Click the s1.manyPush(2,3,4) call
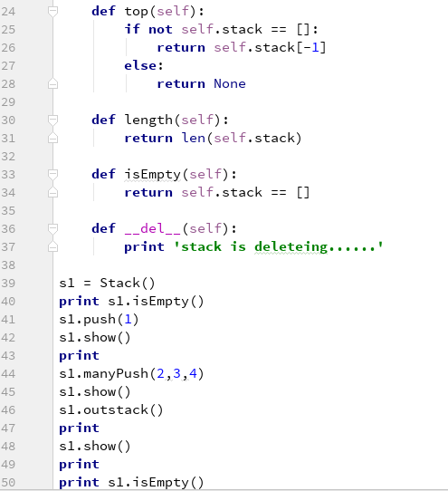This screenshot has height=491, width=448. tap(131, 373)
